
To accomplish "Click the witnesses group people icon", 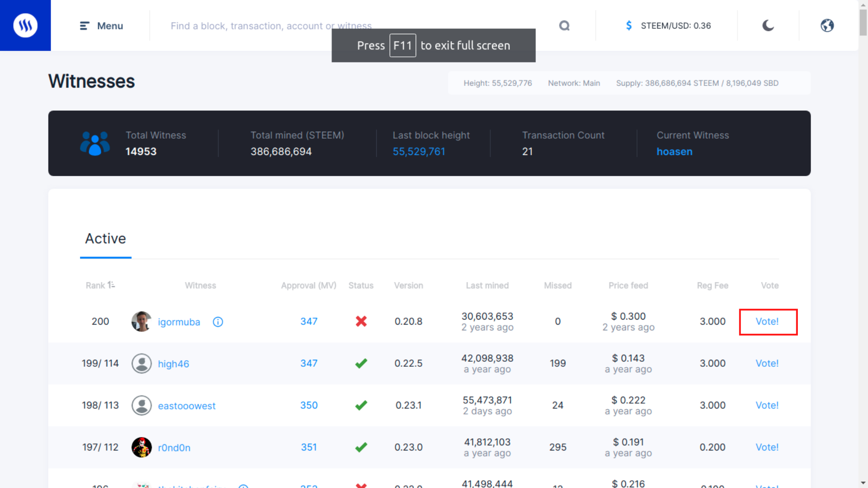I will pos(95,143).
